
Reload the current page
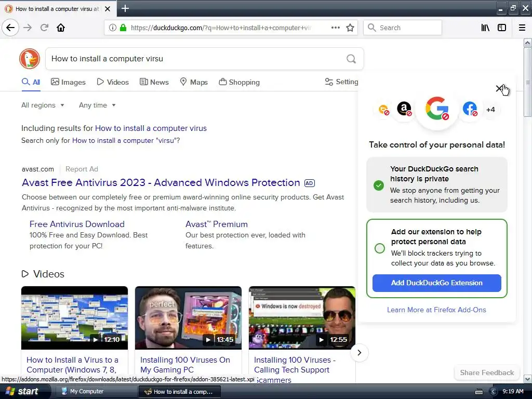[x=44, y=28]
